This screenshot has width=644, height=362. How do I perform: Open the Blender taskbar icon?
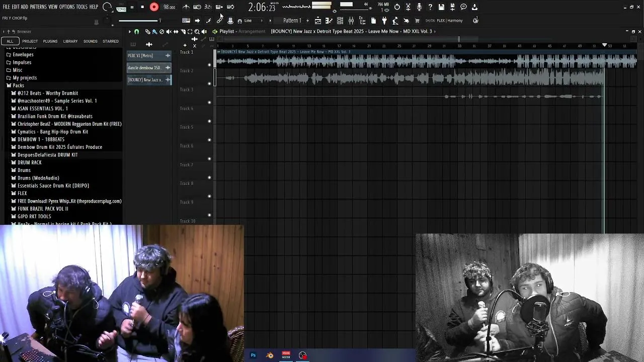[270, 355]
